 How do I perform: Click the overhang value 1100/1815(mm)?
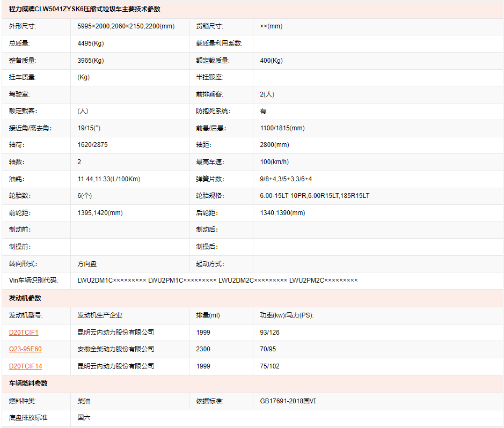[x=282, y=128]
